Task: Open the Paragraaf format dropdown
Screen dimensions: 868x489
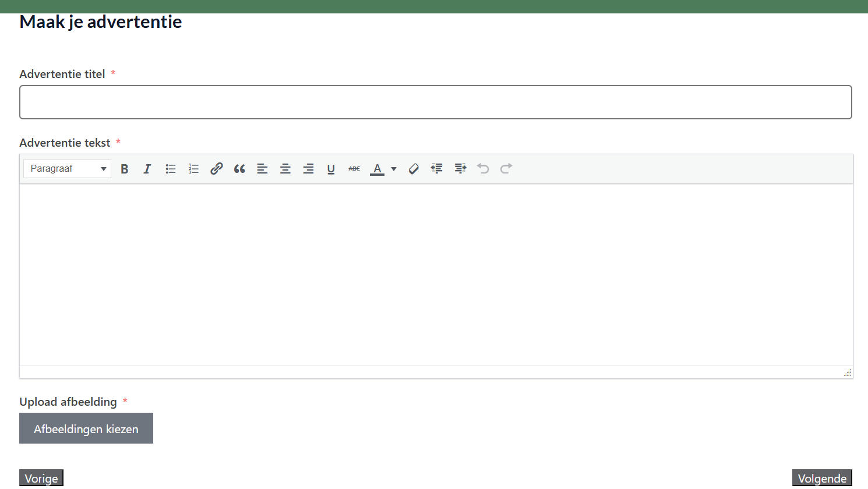Action: click(x=68, y=169)
